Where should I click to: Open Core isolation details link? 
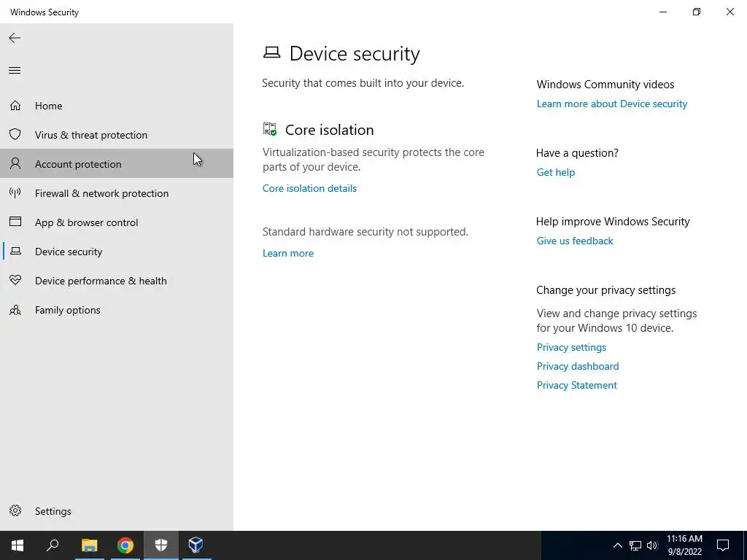click(309, 188)
